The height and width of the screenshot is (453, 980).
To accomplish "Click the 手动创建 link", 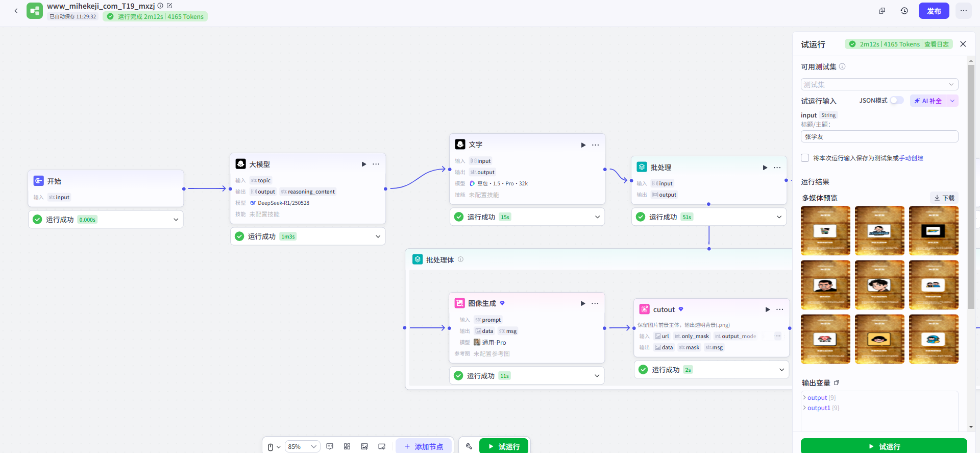I will pos(911,158).
